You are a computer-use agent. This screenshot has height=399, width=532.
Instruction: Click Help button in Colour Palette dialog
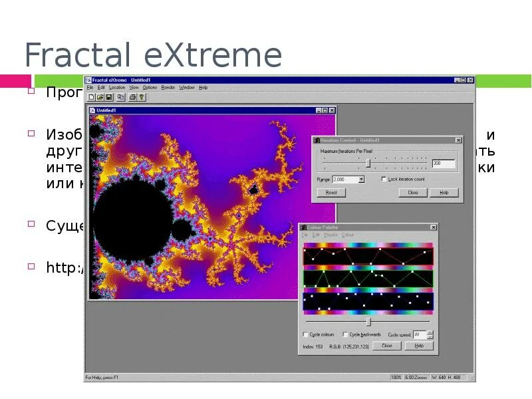419,346
